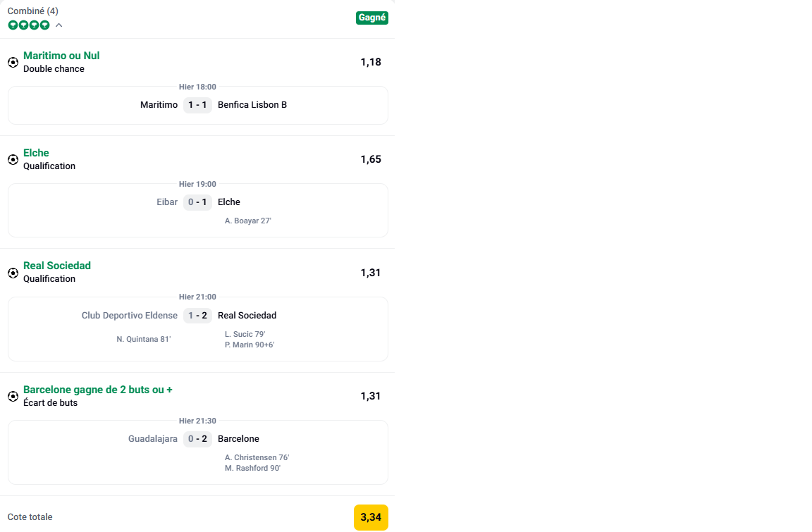
Task: Click soccer ball icon beside Maritimo ou Nul
Action: click(13, 62)
